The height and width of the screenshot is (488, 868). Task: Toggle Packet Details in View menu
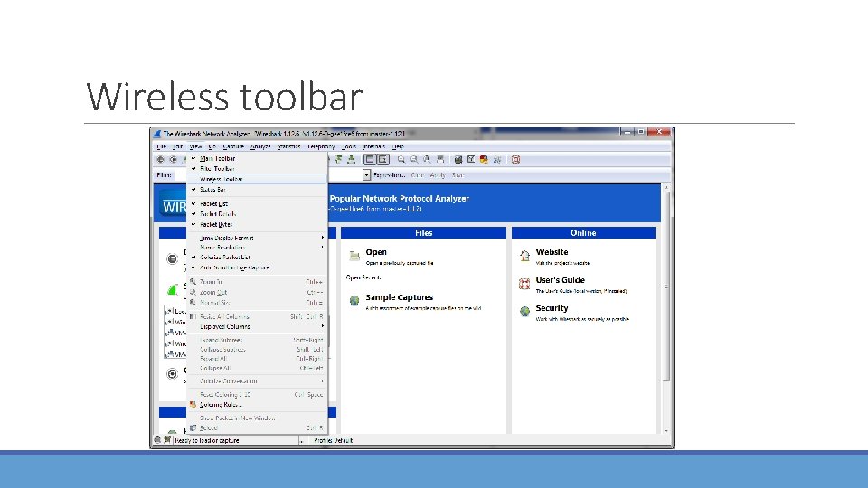coord(257,213)
